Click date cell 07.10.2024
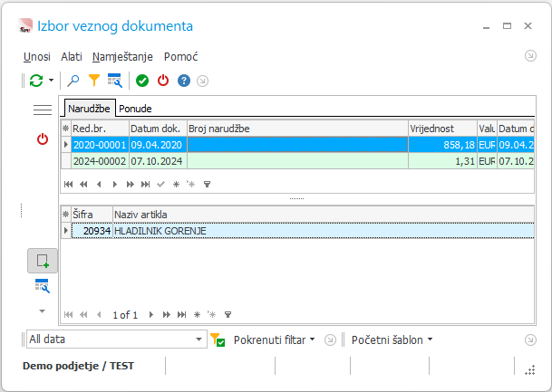 158,161
